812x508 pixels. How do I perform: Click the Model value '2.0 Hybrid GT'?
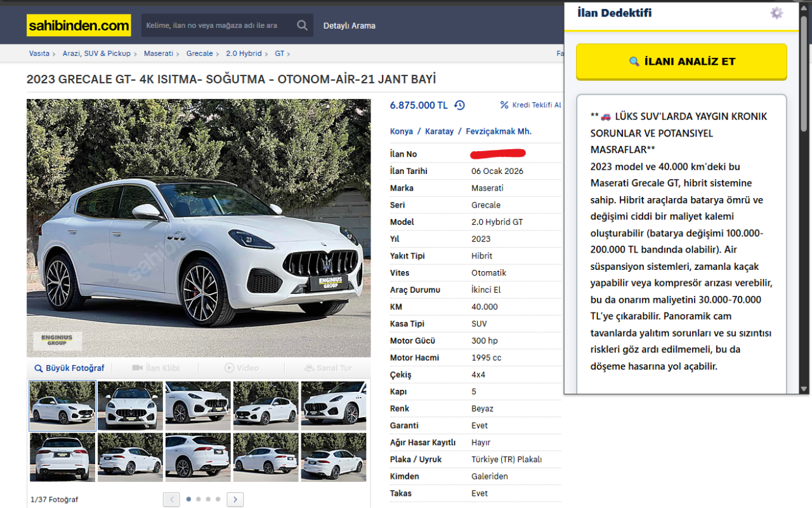point(497,222)
